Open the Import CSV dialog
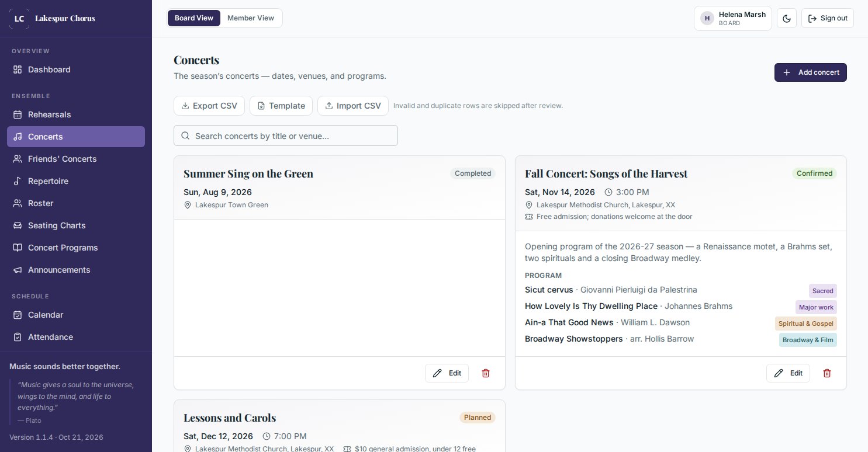868x452 pixels. pos(353,106)
